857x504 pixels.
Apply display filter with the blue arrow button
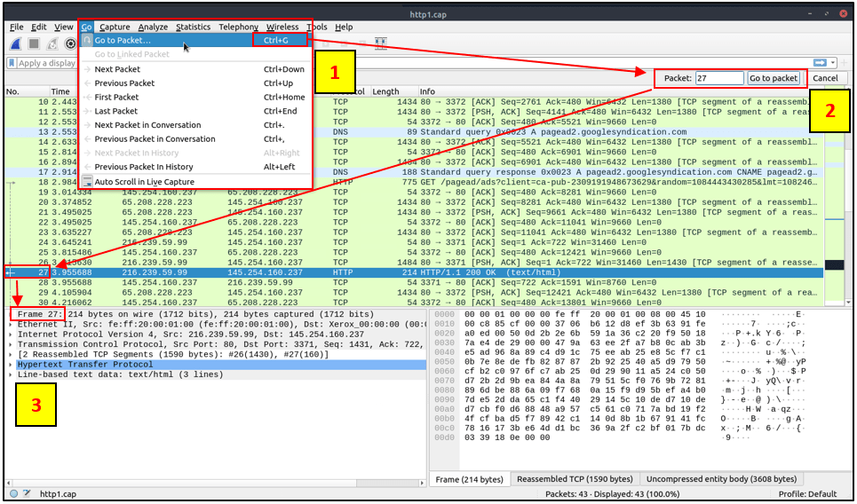[x=820, y=63]
